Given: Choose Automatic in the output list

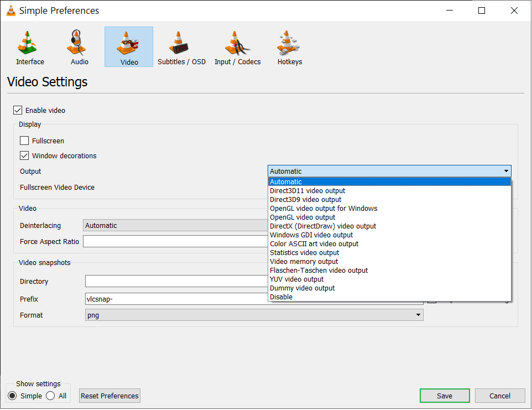Looking at the screenshot, I should click(389, 182).
